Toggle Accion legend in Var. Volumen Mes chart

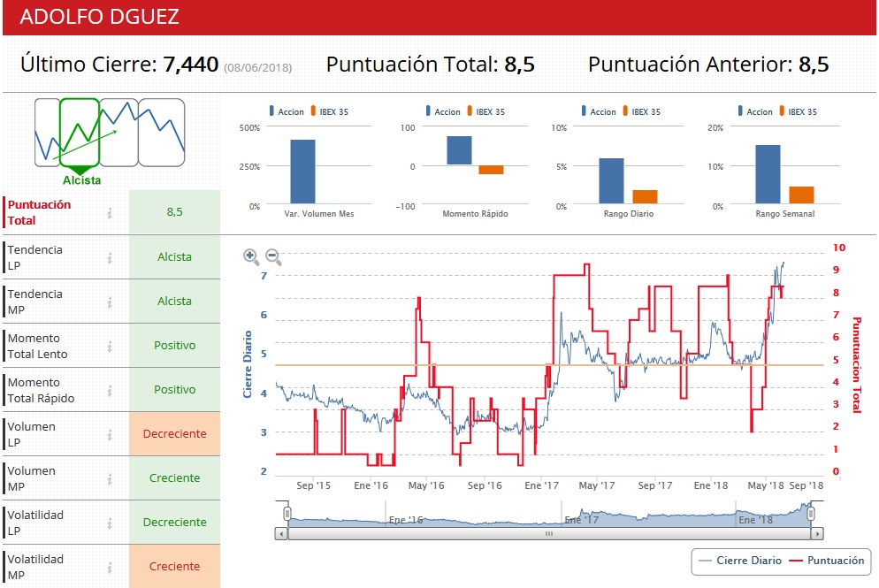(287, 111)
